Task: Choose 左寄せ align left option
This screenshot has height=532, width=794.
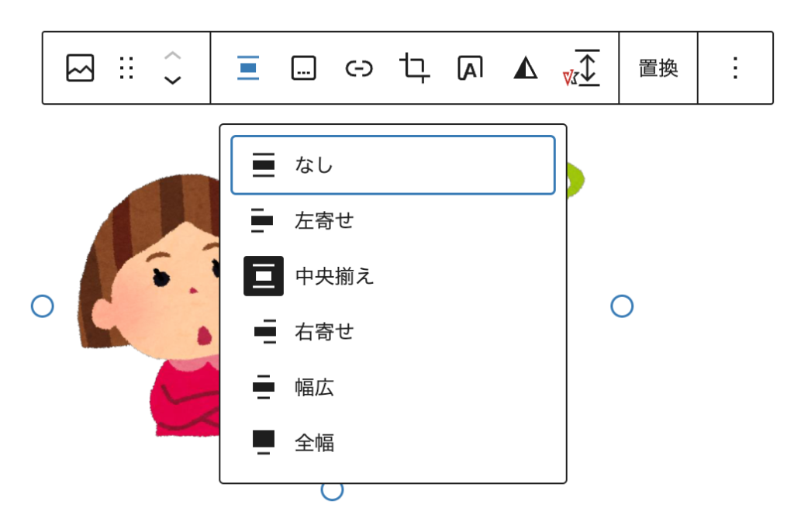Action: pyautogui.click(x=393, y=220)
